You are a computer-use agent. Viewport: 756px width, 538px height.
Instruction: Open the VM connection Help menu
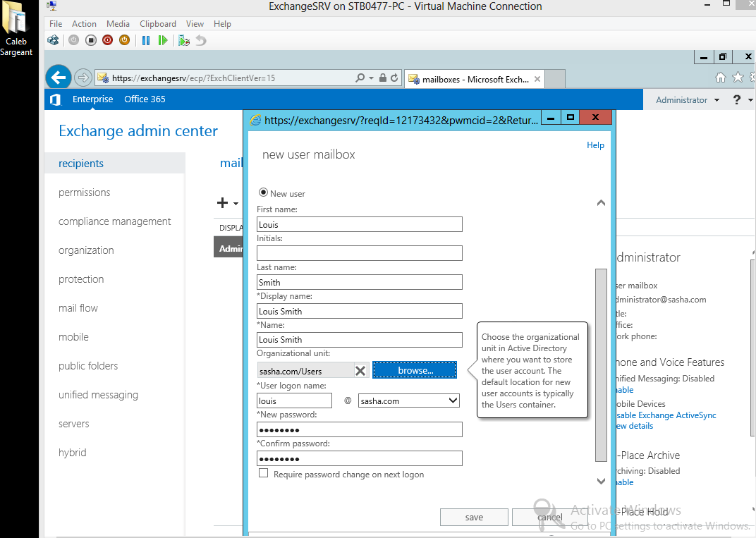[x=222, y=24]
